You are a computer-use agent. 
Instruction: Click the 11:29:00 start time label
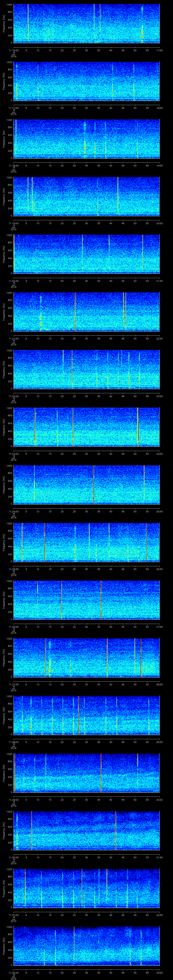coord(14,799)
